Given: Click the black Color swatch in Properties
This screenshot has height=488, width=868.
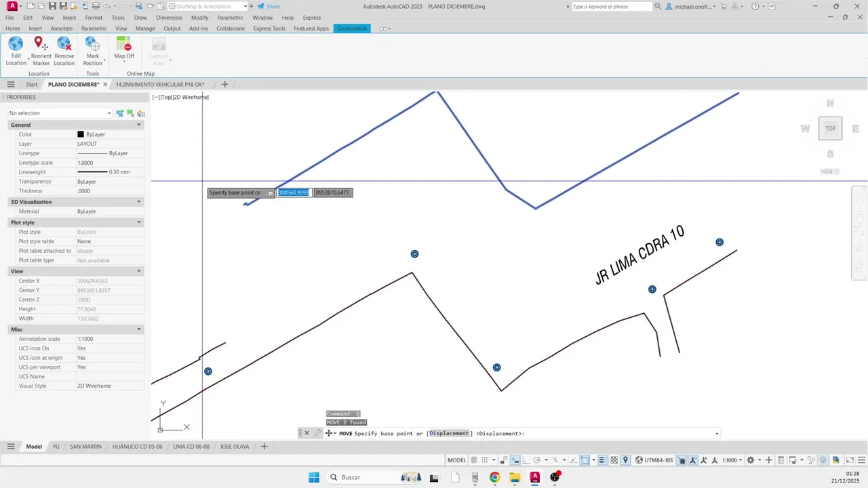Looking at the screenshot, I should [x=81, y=134].
